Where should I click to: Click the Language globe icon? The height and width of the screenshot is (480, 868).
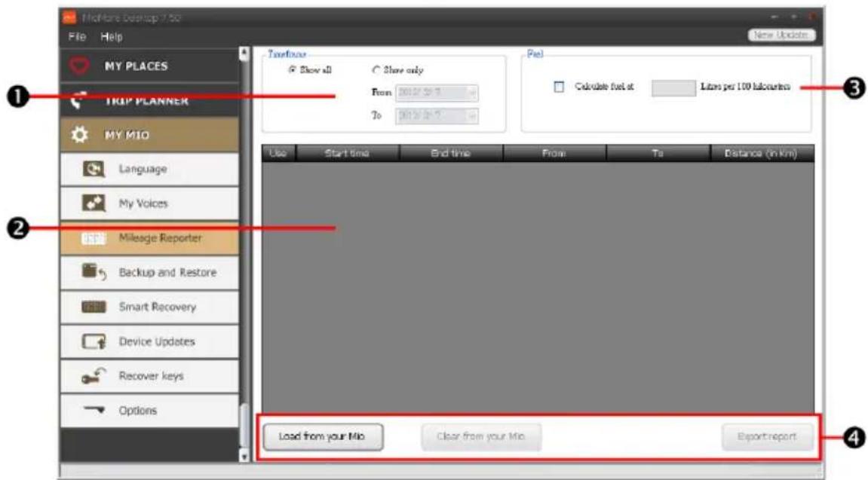click(x=93, y=169)
